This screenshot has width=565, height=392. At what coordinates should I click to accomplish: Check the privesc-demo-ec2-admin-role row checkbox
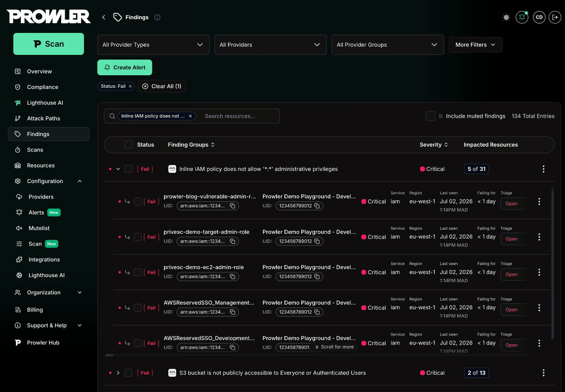tap(138, 272)
